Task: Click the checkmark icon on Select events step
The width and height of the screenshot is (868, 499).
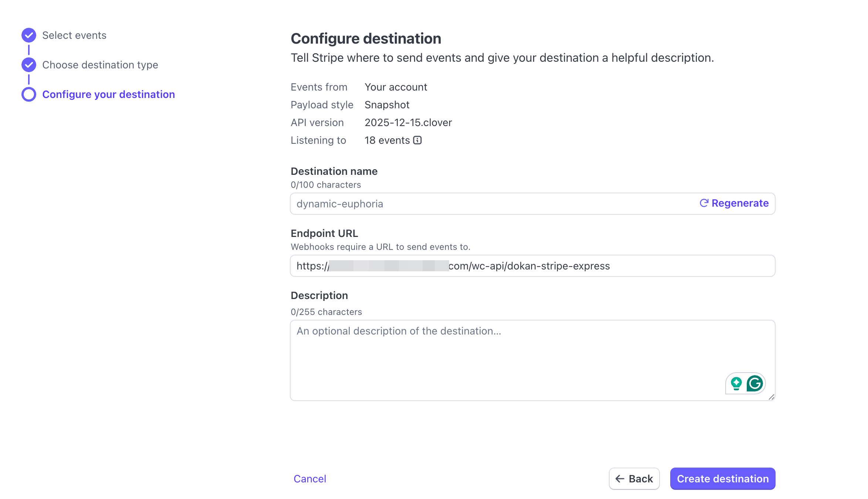Action: 28,35
